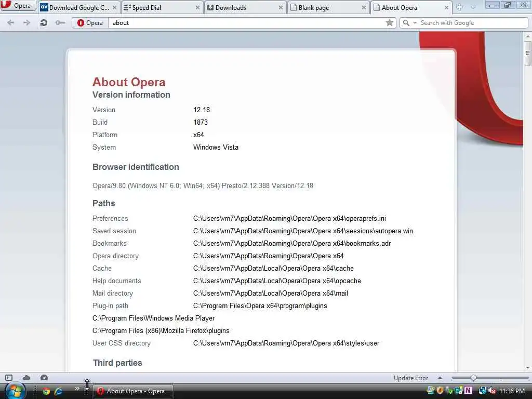
Task: Reload the page with the reload icon
Action: click(x=44, y=23)
